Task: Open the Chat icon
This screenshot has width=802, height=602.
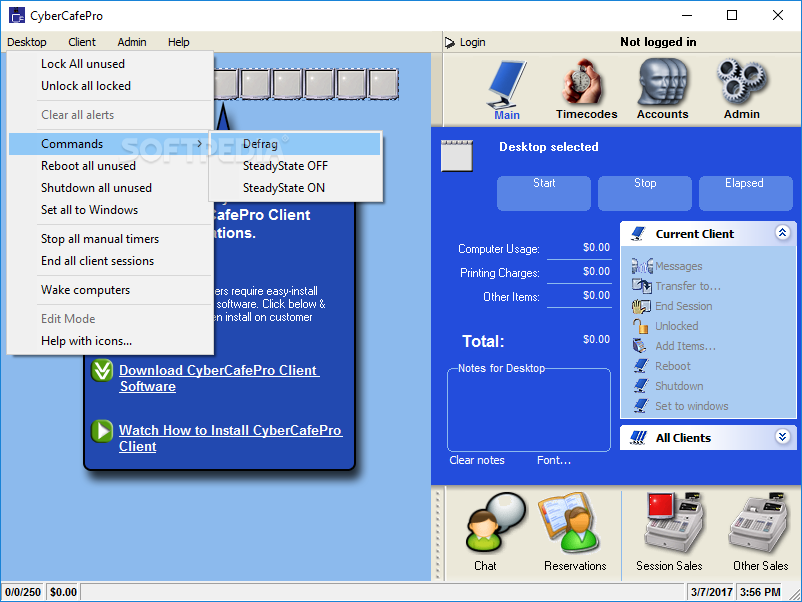Action: point(495,522)
